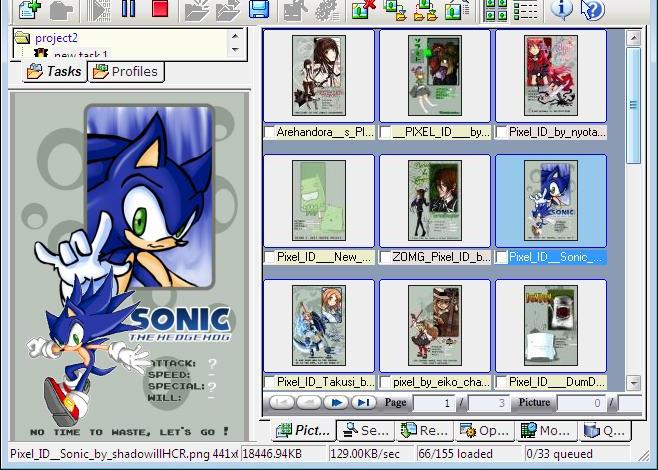Select the ZOMG_Pixel_ID_b... thumbnail image

(435, 201)
